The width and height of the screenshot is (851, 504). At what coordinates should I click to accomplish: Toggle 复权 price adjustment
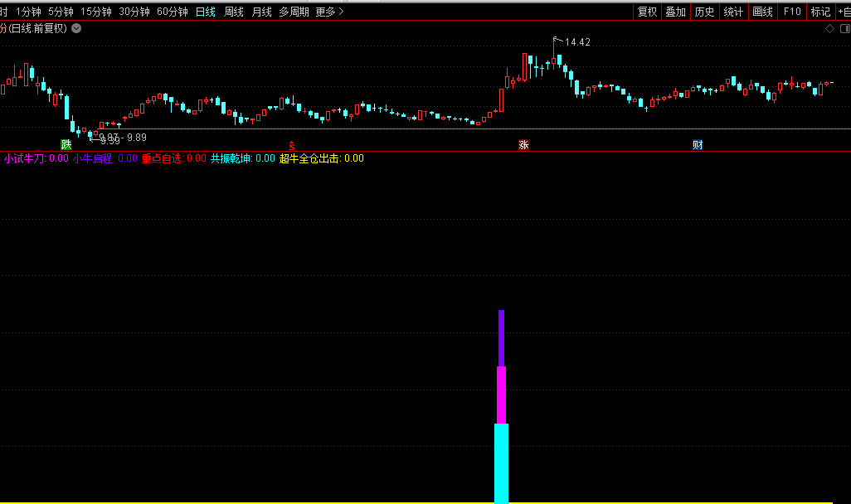(647, 12)
